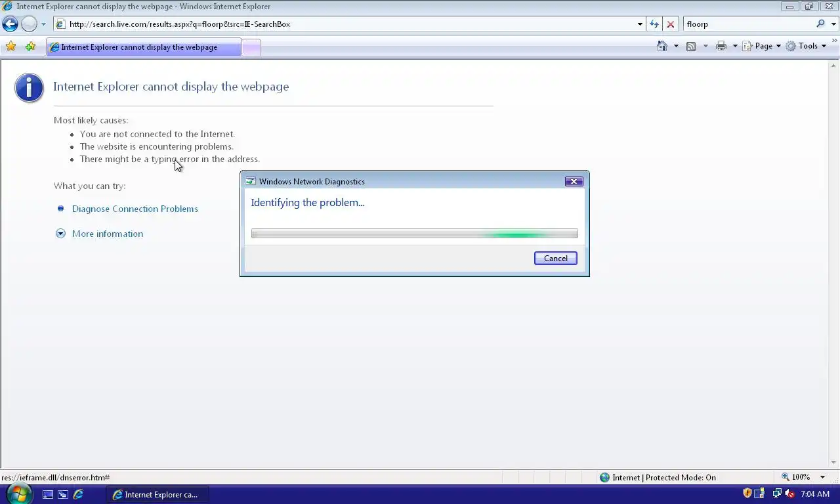
Task: Expand the address bar history dropdown
Action: (640, 24)
